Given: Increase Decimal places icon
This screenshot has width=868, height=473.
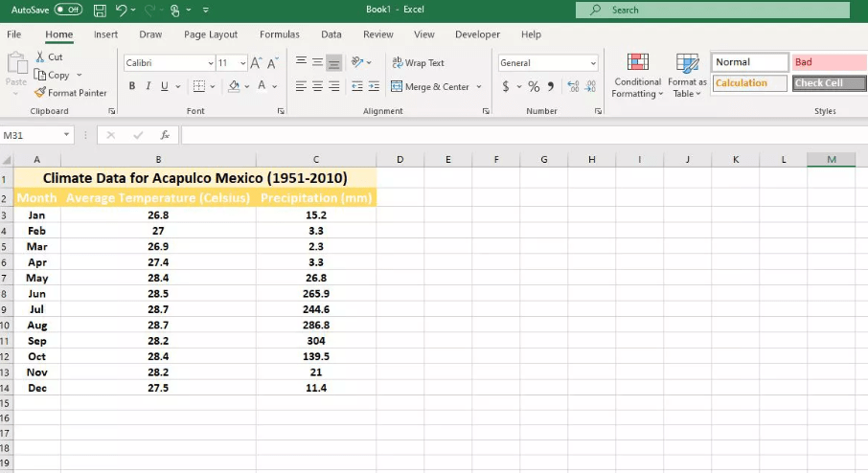Looking at the screenshot, I should click(573, 86).
